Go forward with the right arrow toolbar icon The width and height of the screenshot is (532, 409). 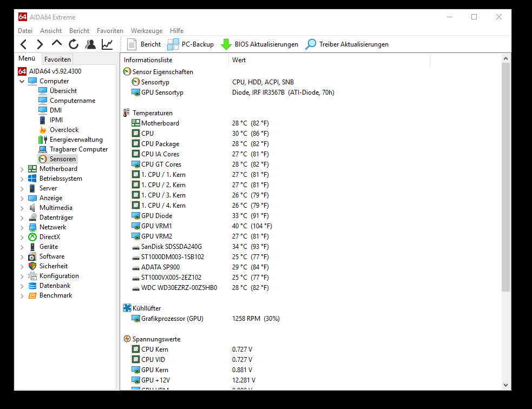tap(40, 44)
